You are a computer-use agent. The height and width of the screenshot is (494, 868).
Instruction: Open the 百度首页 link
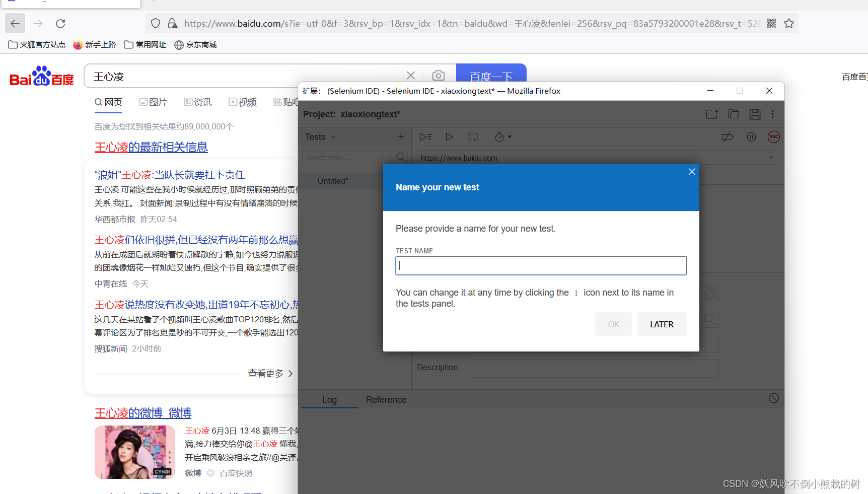[854, 77]
